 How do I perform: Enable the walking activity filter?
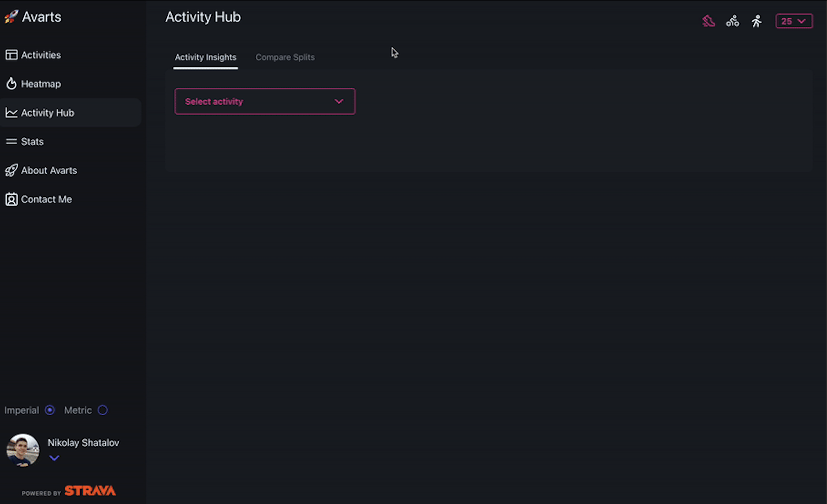click(x=756, y=21)
